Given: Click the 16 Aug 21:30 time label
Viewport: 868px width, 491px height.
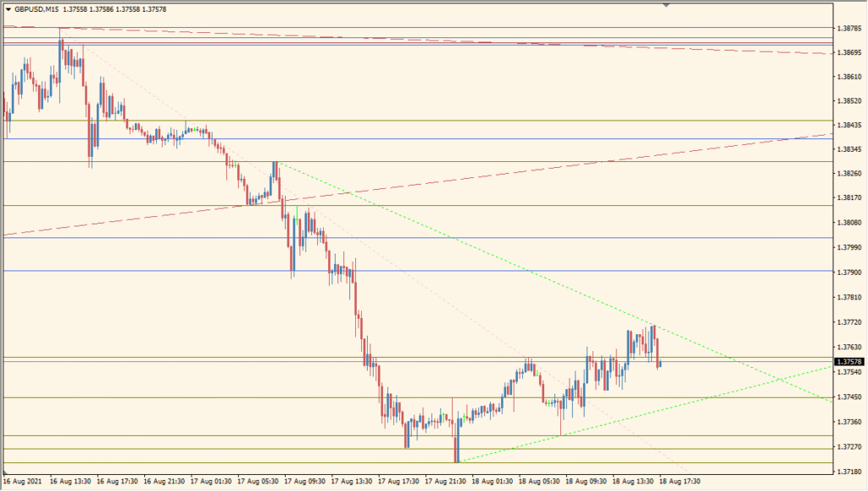Looking at the screenshot, I should (x=164, y=482).
